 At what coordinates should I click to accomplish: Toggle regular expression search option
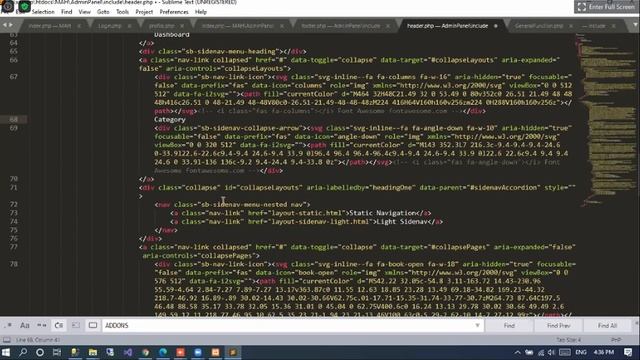coord(8,325)
